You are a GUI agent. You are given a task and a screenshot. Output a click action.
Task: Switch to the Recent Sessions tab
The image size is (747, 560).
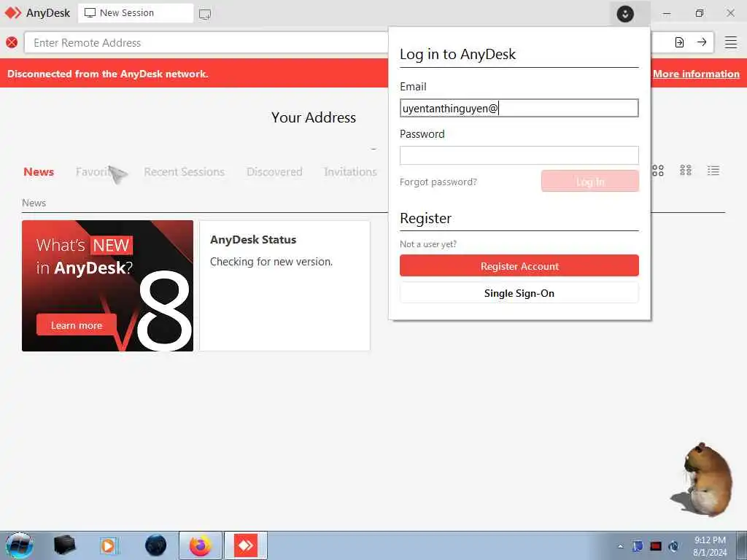(184, 172)
